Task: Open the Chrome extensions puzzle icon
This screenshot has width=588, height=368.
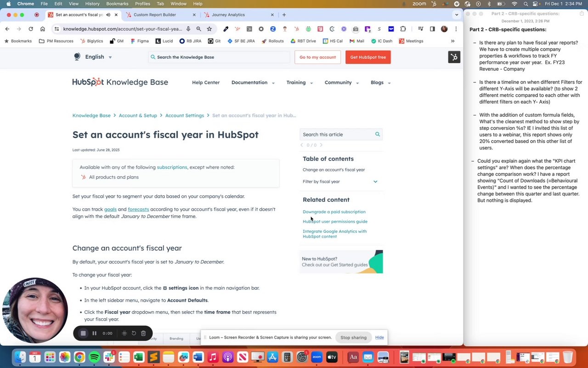Action: pos(403,29)
